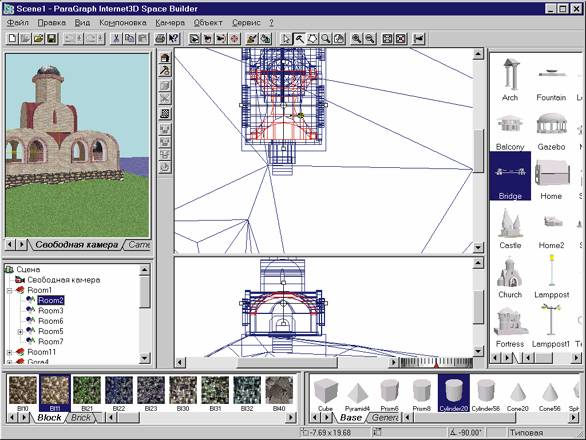
Task: Click the New scene icon in toolbar
Action: pyautogui.click(x=12, y=39)
